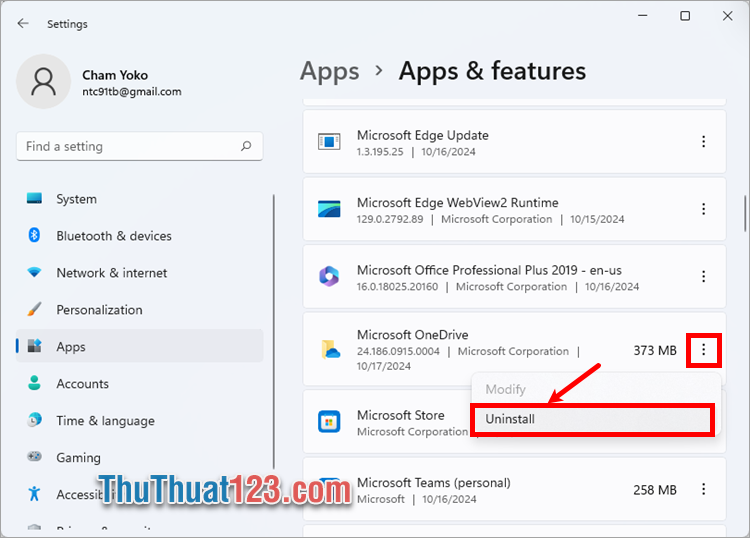Click the Microsoft Edge Update app icon
The image size is (750, 538).
(x=329, y=142)
